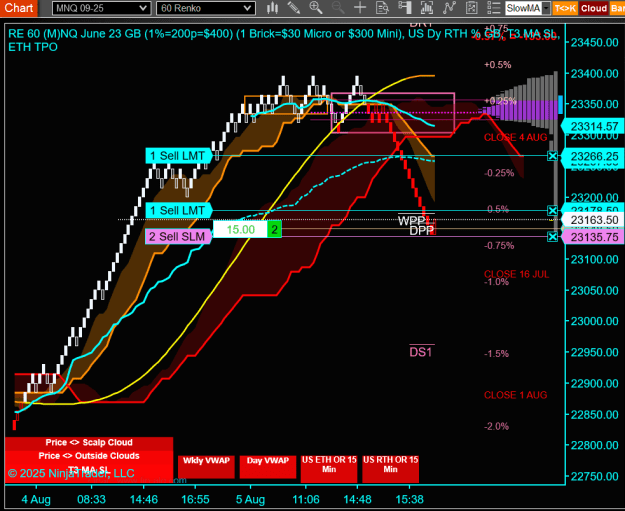Viewport: 625px width, 511px height.
Task: Expand the SlowMA dropdown arrow
Action: pos(546,8)
